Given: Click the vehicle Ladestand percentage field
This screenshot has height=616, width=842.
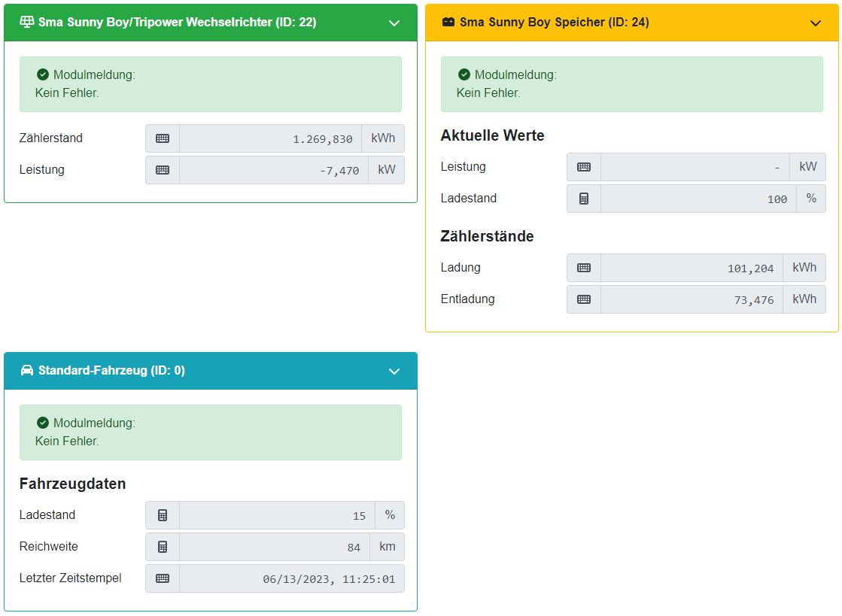Looking at the screenshot, I should tap(277, 515).
